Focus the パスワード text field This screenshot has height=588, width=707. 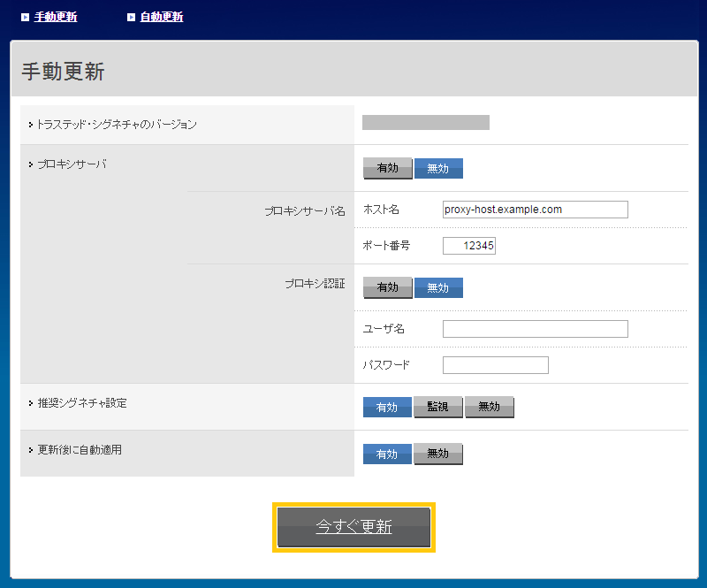pyautogui.click(x=495, y=365)
